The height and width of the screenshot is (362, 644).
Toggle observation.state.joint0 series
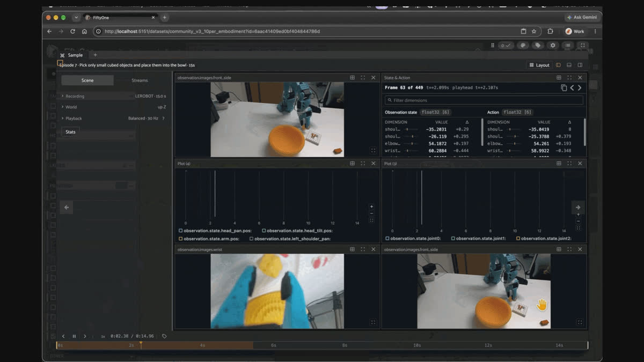(x=387, y=238)
